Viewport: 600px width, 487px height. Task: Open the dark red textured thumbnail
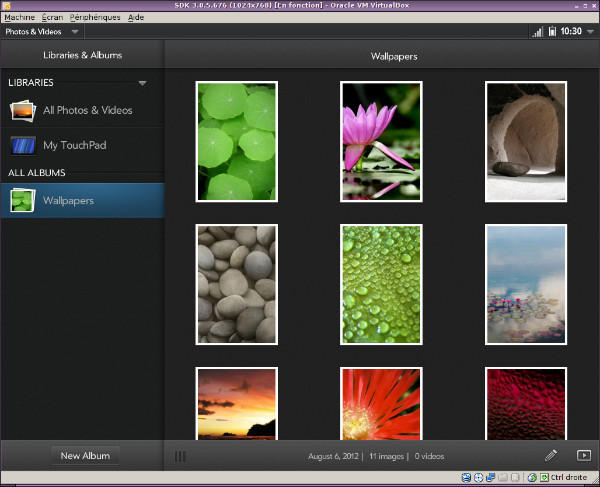point(526,403)
